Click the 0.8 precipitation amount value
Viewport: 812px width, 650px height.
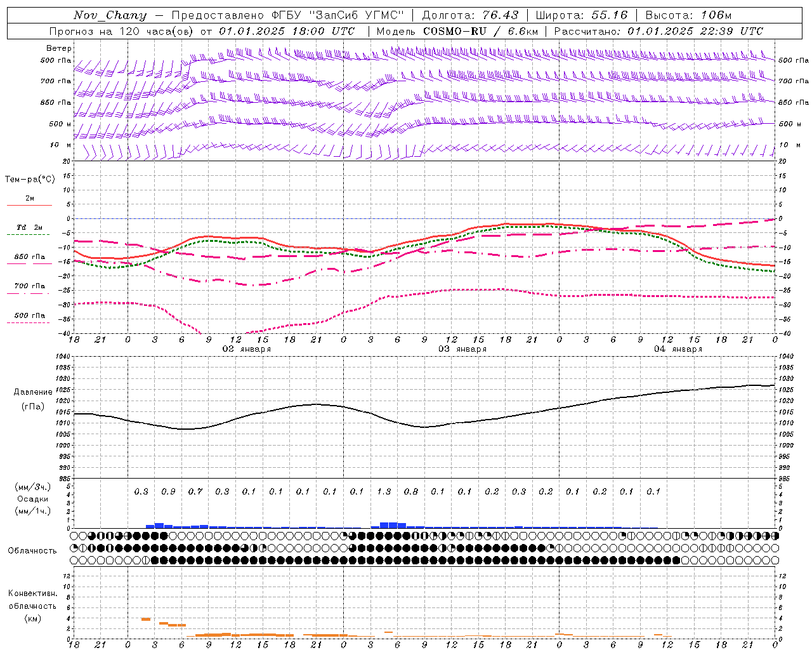click(411, 491)
